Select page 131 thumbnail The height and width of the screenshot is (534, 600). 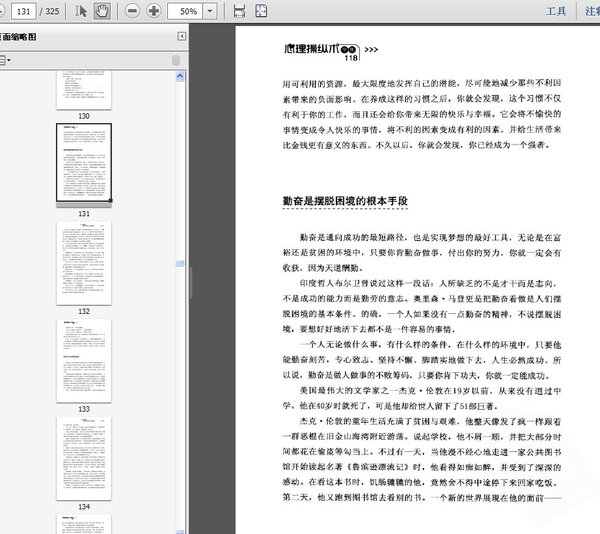(x=84, y=163)
